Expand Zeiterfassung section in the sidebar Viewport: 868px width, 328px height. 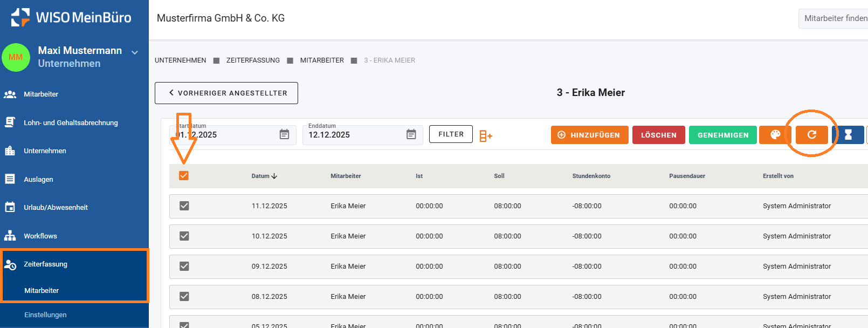click(45, 264)
